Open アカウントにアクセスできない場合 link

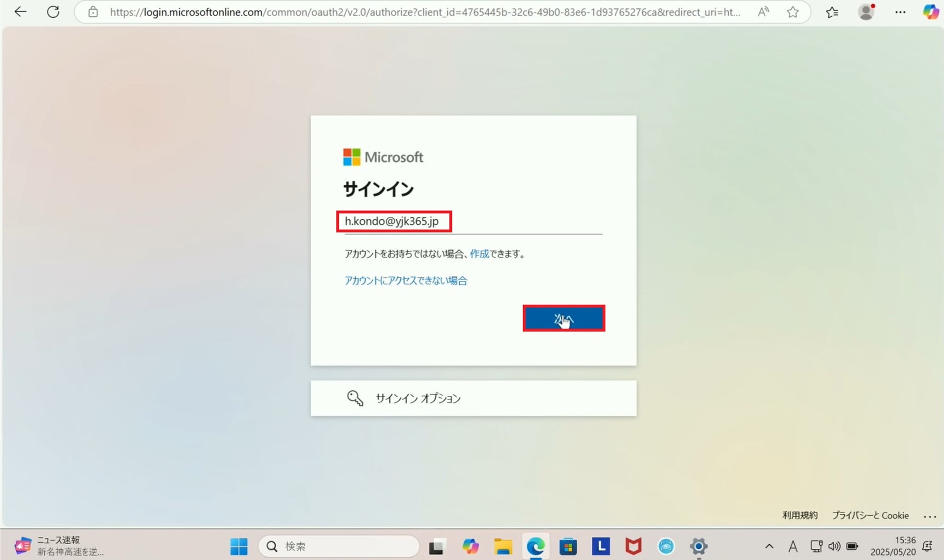(406, 280)
